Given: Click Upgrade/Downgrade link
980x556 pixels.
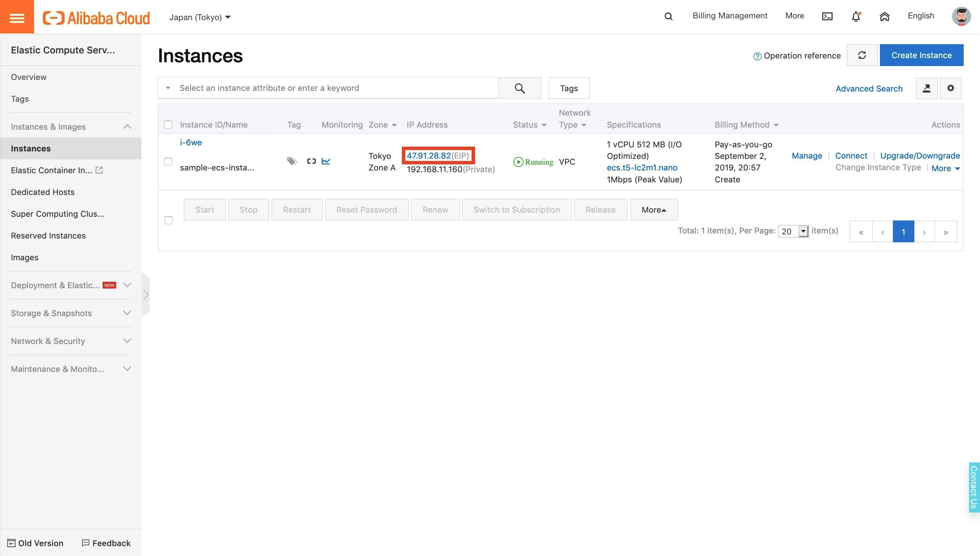Looking at the screenshot, I should pos(920,156).
